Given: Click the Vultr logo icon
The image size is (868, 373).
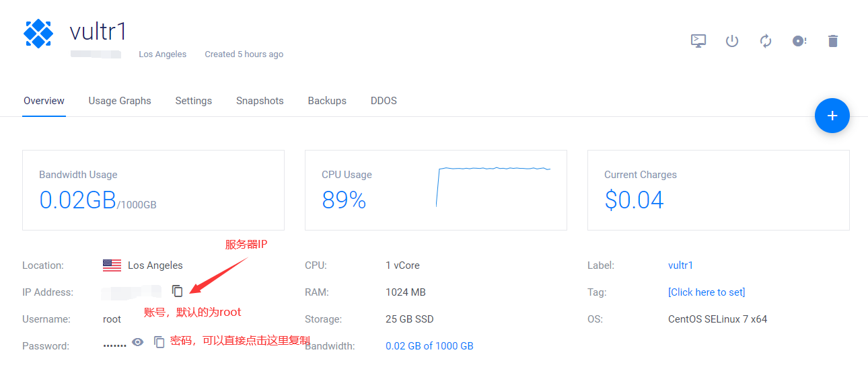Looking at the screenshot, I should point(38,34).
